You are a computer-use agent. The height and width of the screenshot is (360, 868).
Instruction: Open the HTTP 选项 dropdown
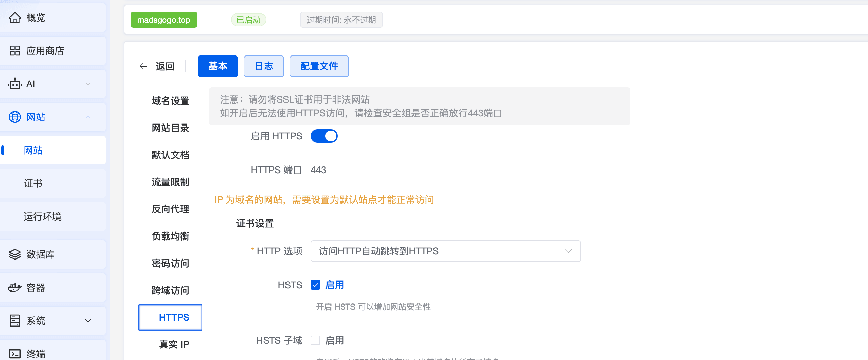pyautogui.click(x=446, y=251)
